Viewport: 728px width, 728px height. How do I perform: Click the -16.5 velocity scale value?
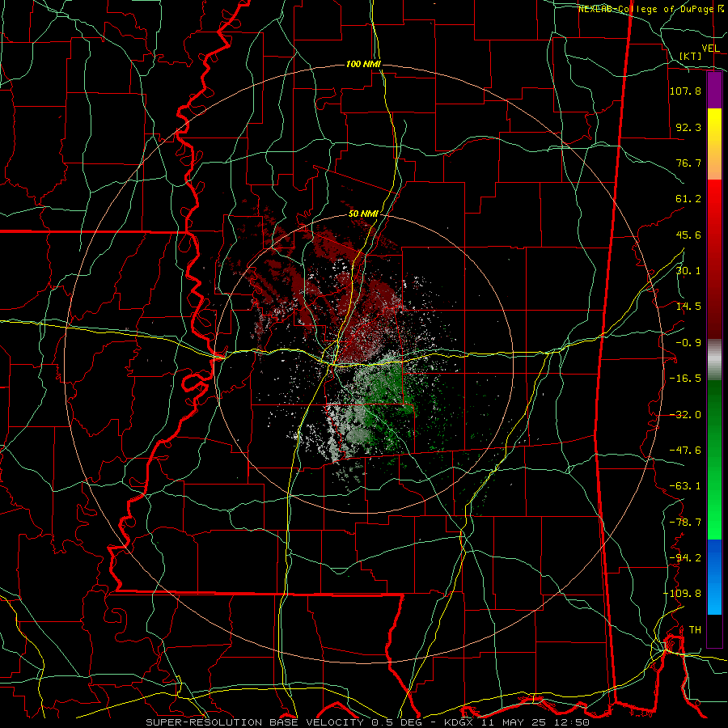(x=685, y=379)
